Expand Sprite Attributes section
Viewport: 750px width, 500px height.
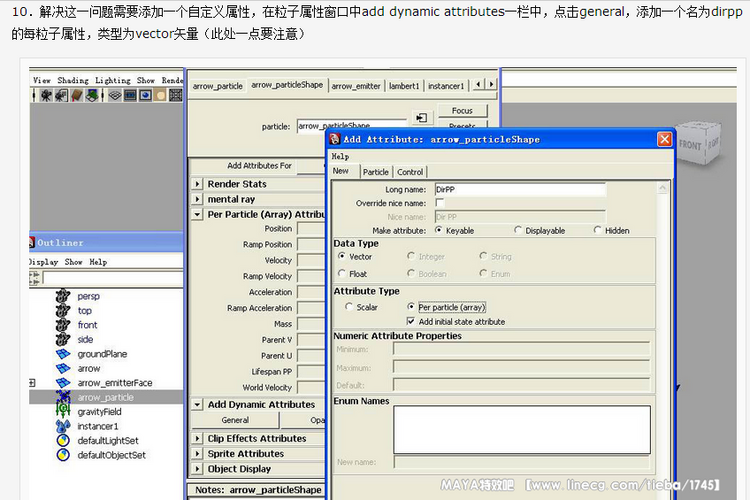tap(197, 454)
